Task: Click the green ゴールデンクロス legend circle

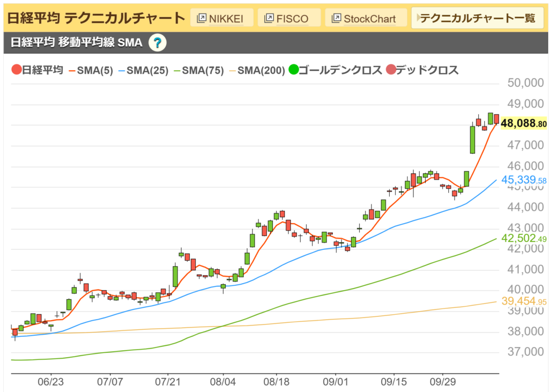Action: coord(293,70)
